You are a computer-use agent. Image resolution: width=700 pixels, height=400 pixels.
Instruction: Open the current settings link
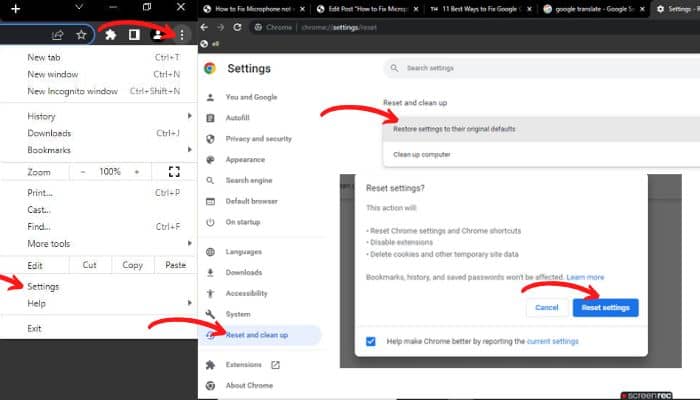point(553,342)
